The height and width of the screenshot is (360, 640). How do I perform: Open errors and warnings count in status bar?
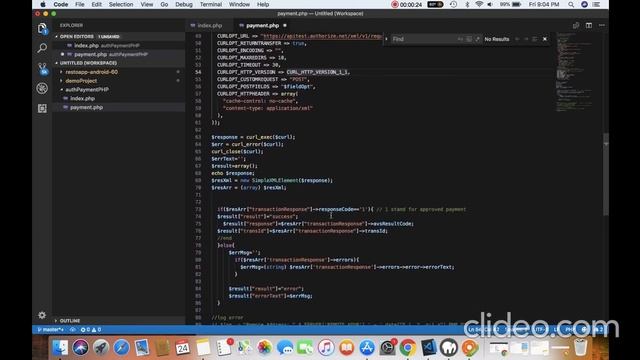tap(91, 329)
